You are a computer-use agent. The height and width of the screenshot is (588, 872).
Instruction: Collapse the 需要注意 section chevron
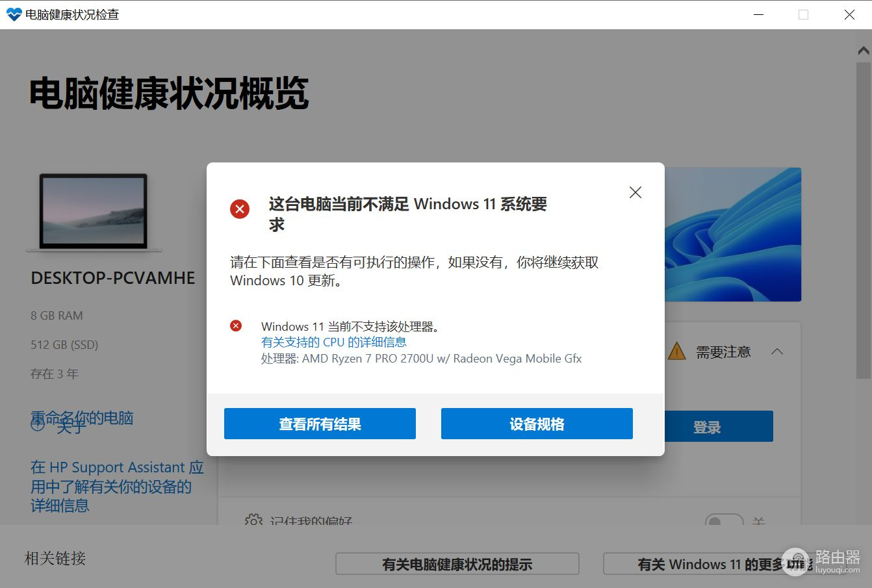point(776,352)
